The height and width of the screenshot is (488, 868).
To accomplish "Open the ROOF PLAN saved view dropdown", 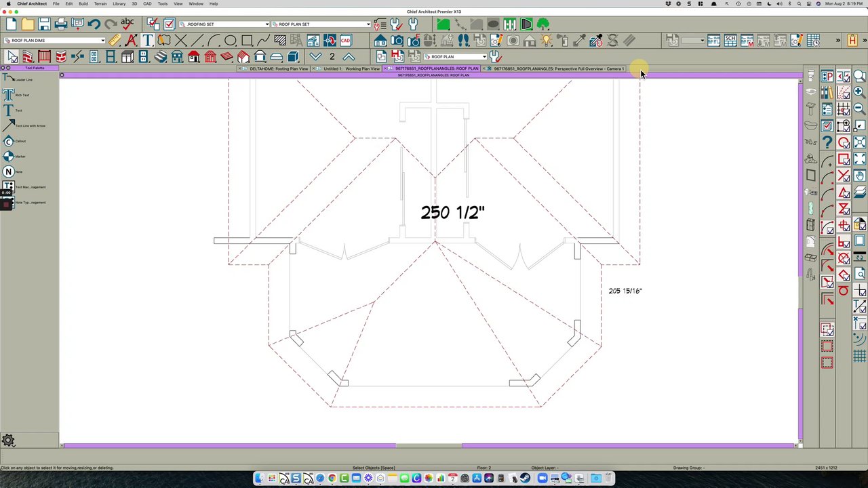I will coord(455,57).
